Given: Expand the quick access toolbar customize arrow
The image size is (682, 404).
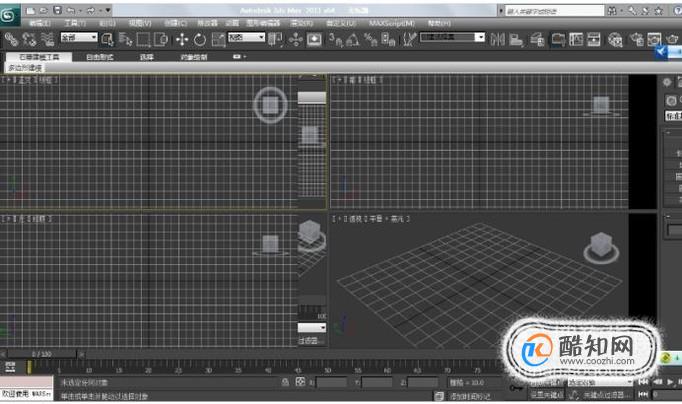Looking at the screenshot, I should pyautogui.click(x=108, y=10).
